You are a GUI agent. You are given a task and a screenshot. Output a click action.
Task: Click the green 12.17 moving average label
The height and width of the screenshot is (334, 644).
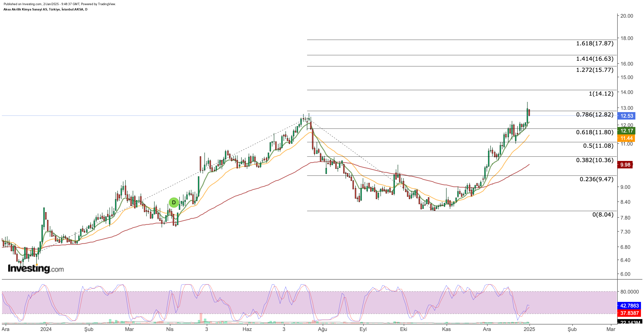(626, 131)
